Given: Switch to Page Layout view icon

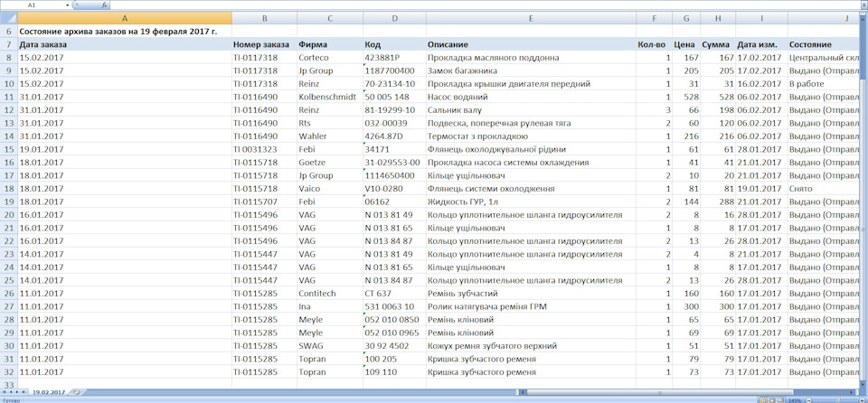Looking at the screenshot, I should point(772,399).
